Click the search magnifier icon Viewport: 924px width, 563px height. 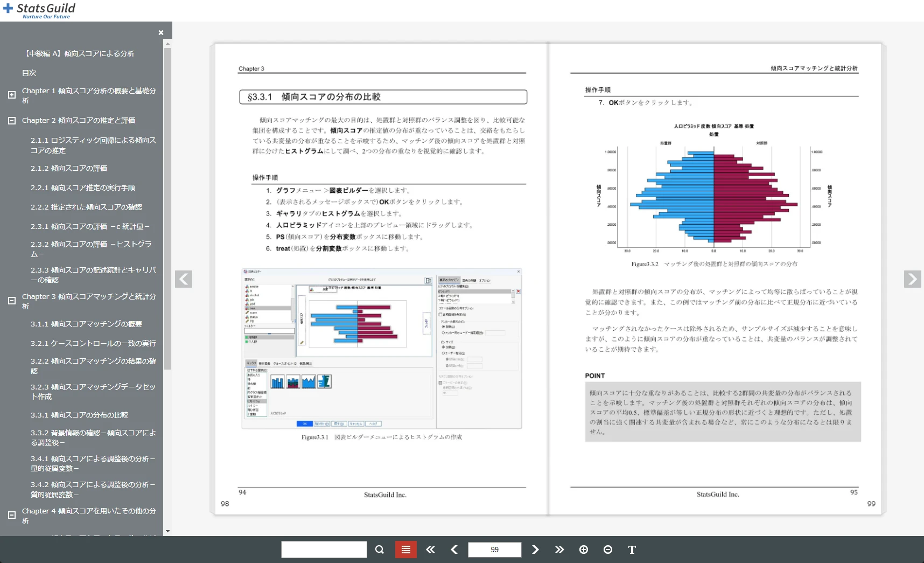pos(379,550)
